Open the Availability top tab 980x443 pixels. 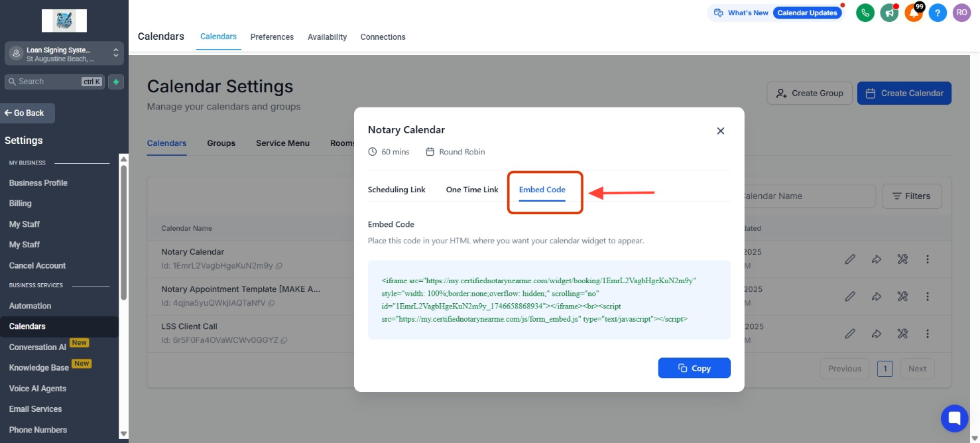(x=327, y=37)
